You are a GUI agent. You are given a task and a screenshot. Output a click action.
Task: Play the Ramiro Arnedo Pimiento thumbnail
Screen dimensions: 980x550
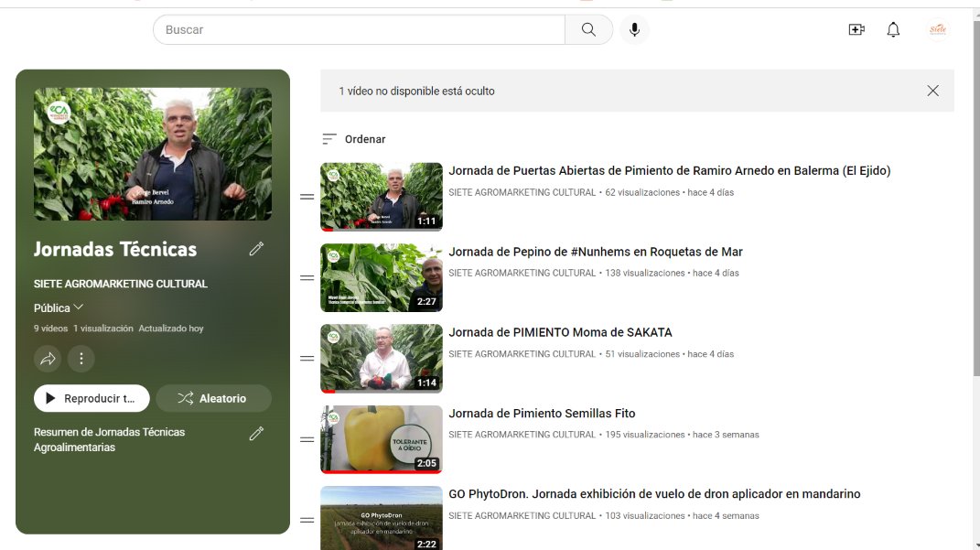(x=382, y=197)
